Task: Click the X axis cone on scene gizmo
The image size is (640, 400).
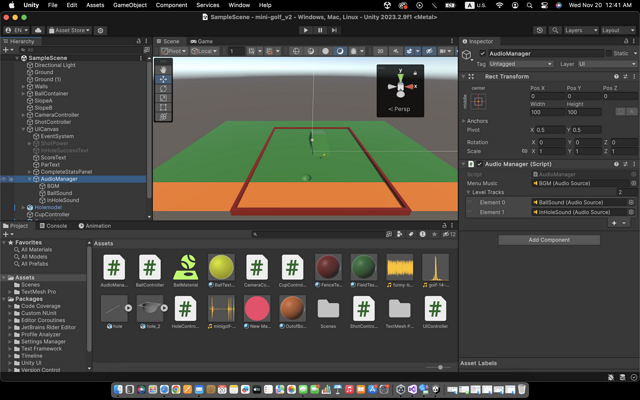Action: pos(410,87)
